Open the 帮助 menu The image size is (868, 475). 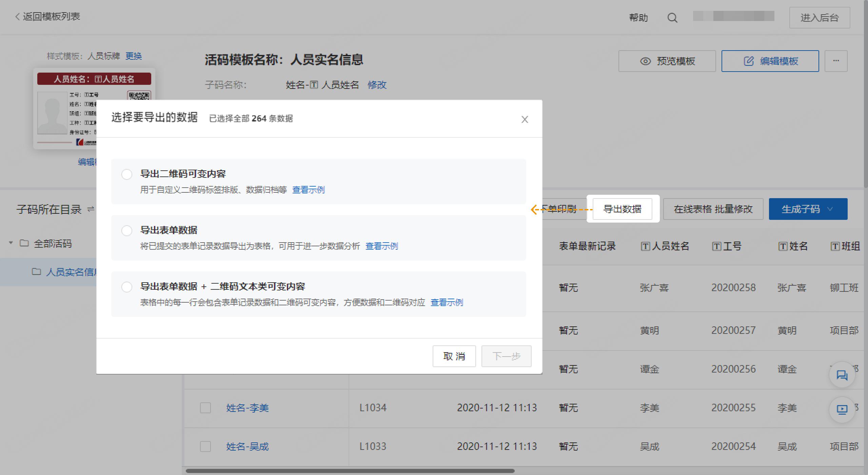pos(639,17)
